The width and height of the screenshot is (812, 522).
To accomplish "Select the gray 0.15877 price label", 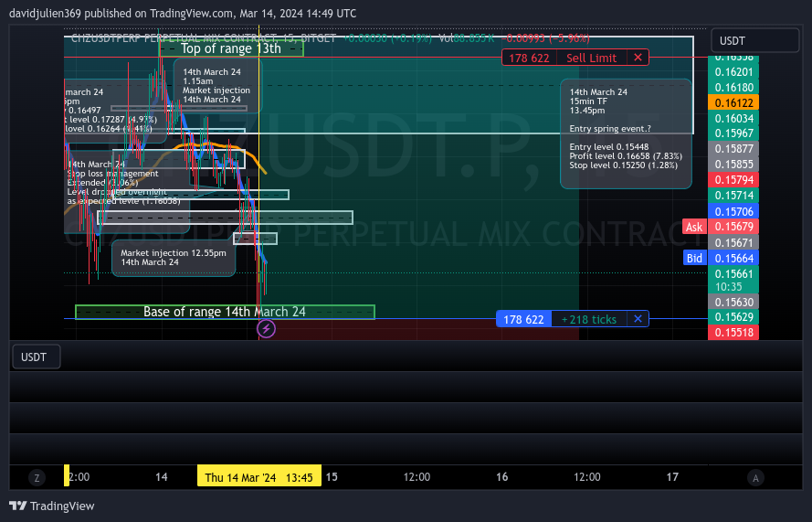I will tap(733, 149).
